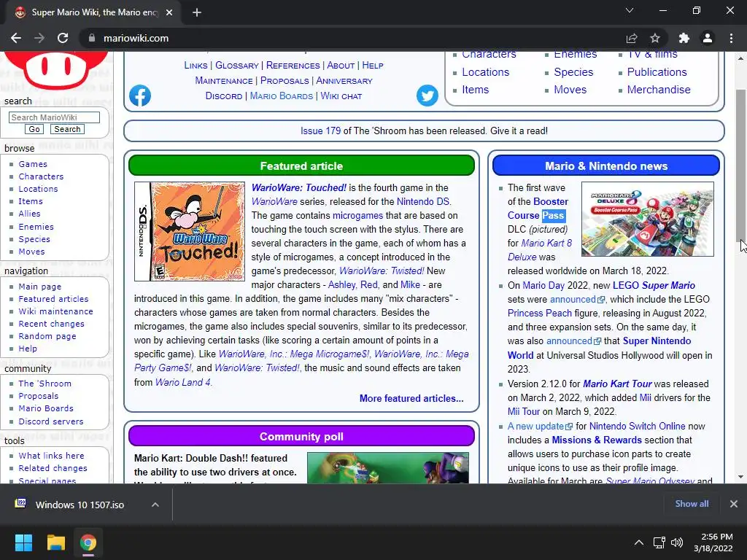Click the mushroom wiki logo
Viewport: 747px width, 560px height.
tap(56, 70)
